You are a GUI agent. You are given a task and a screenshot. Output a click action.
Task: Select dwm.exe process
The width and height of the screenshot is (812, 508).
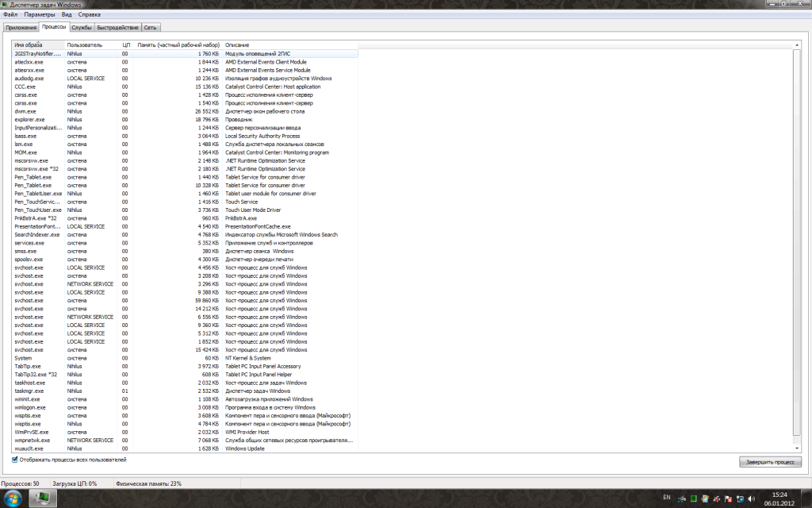point(185,111)
